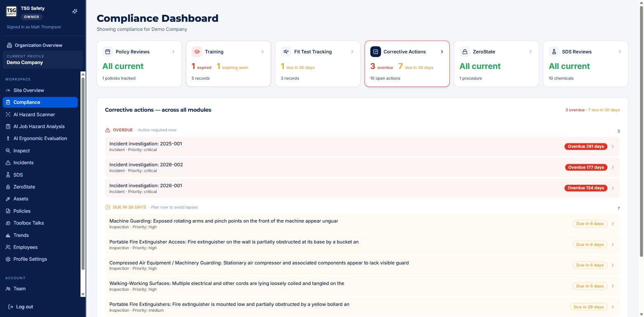
Task: Click the 'Compliance Dashboard' heading
Action: click(x=157, y=18)
